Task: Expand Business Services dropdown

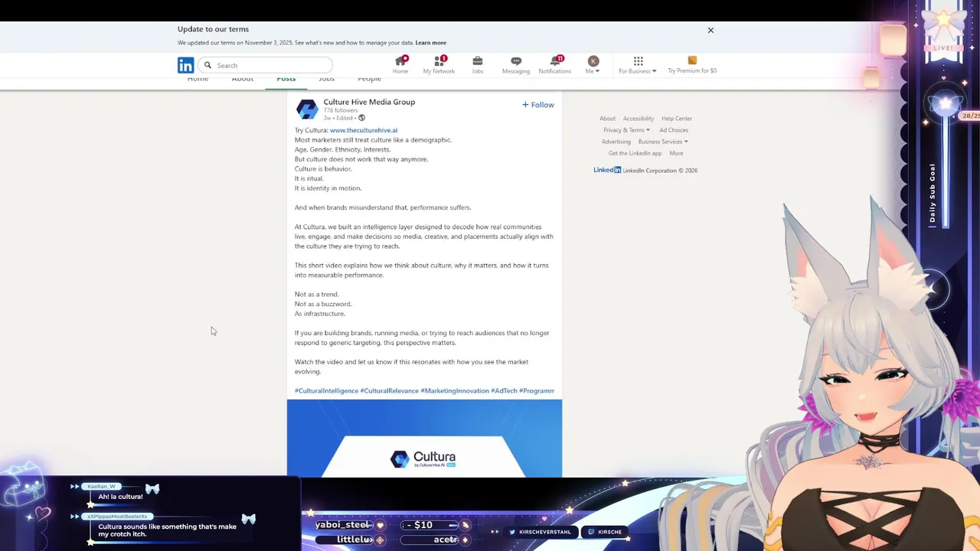Action: point(663,142)
